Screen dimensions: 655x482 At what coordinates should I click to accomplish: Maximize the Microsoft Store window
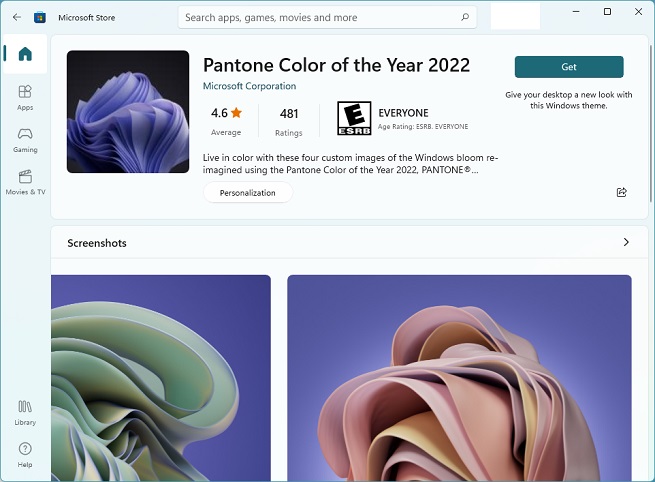[x=607, y=12]
